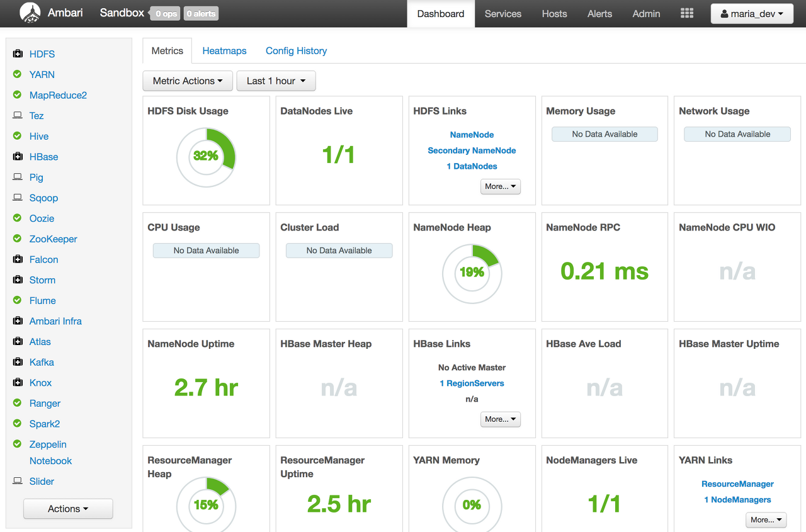
Task: Click the 0 alerts badge
Action: 201,14
